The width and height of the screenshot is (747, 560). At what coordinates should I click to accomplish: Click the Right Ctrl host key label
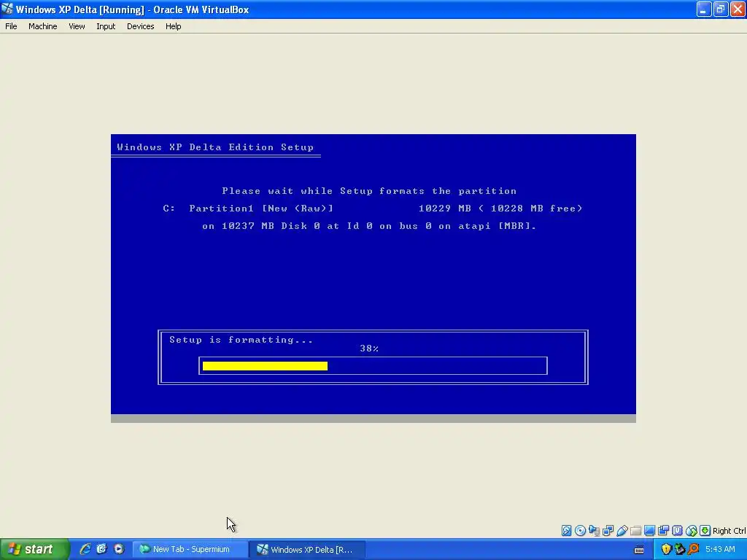coord(729,531)
